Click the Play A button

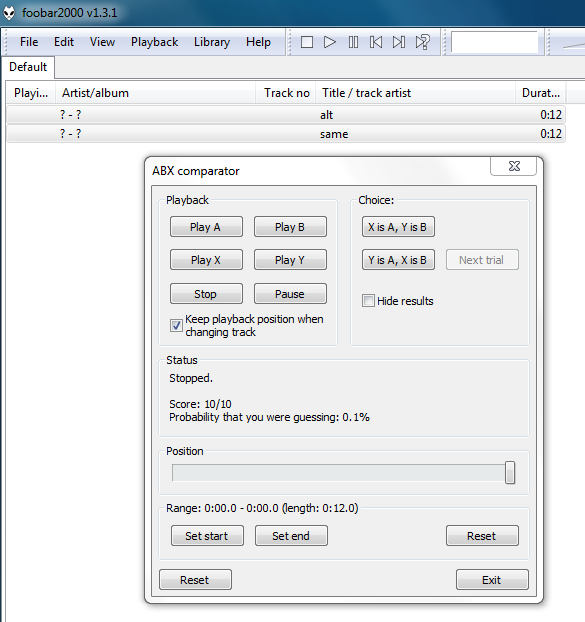[x=206, y=227]
